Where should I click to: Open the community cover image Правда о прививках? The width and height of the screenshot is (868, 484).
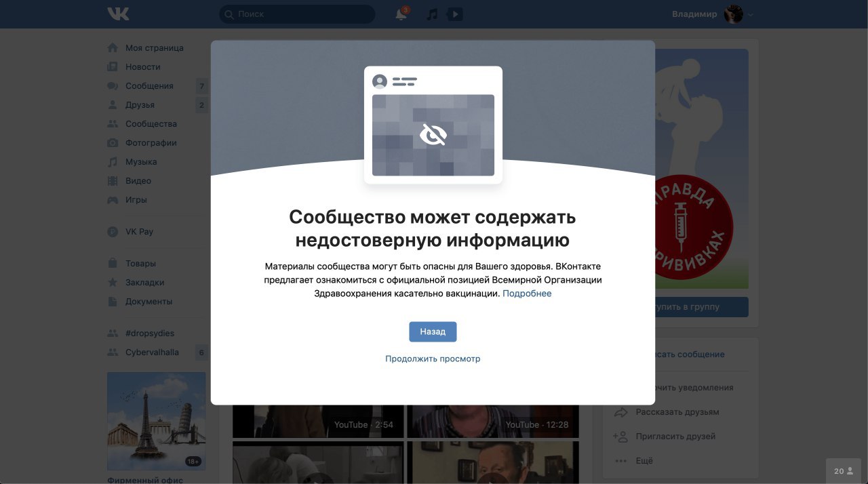pos(702,169)
